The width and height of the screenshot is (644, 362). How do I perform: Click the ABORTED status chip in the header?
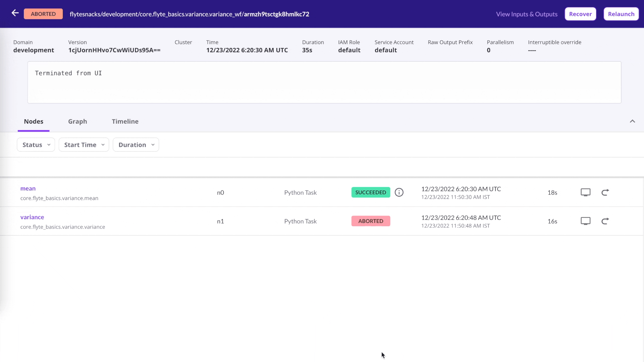coord(43,14)
